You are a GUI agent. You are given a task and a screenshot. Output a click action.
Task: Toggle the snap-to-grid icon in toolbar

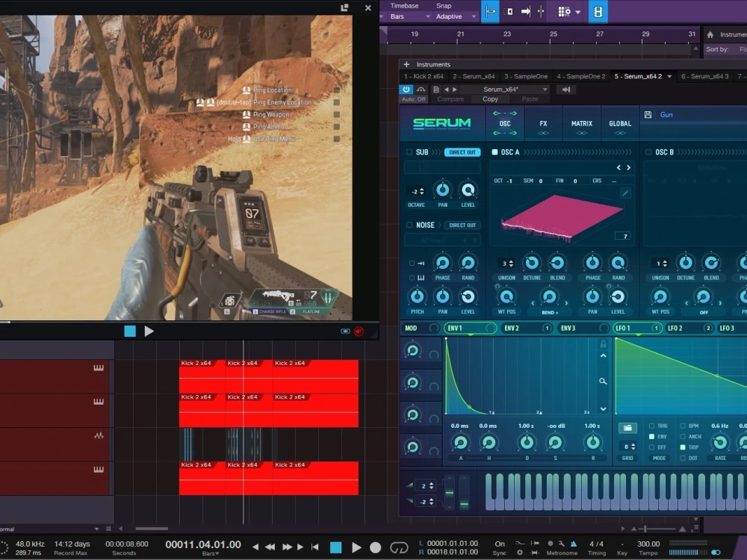(x=491, y=11)
